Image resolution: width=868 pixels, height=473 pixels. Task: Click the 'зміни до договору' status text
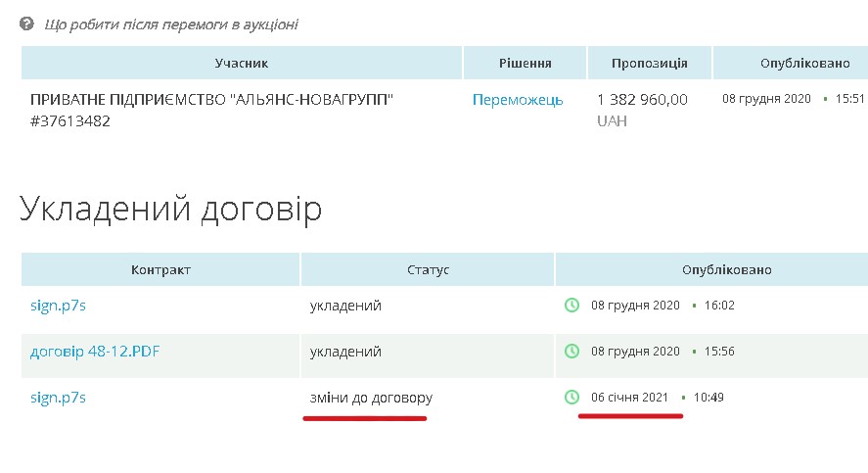coord(371,398)
